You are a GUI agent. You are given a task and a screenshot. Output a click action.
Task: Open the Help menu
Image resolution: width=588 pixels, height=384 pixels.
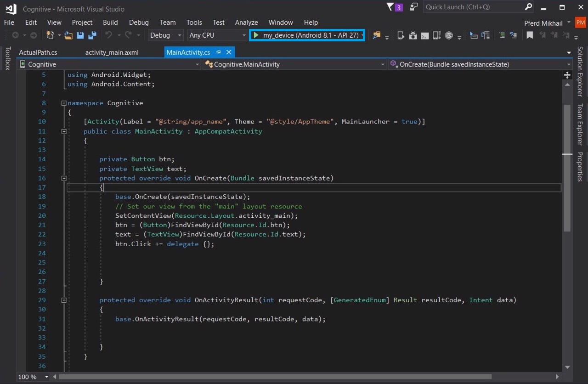tap(311, 22)
